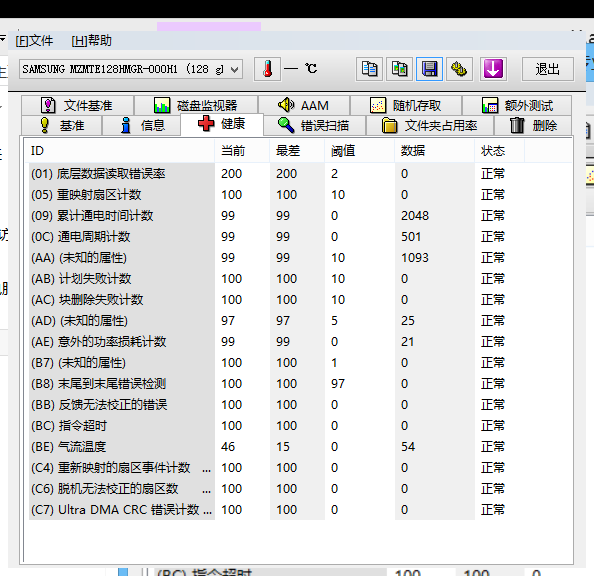
Task: Switch to the 文件夹占用率 tab
Action: [430, 125]
